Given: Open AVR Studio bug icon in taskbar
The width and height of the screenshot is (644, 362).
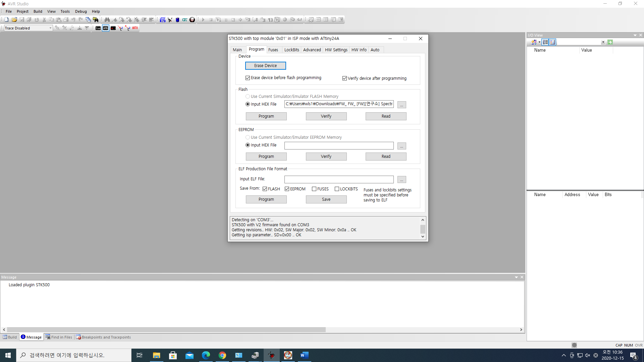Looking at the screenshot, I should pos(272,355).
